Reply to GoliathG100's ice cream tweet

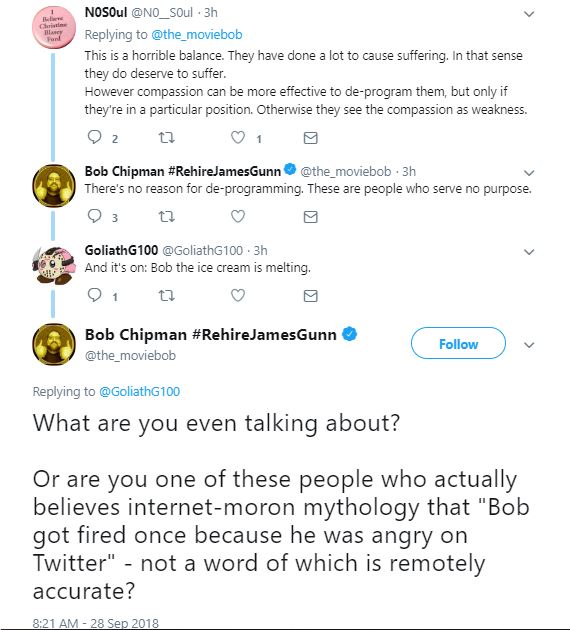coord(94,295)
